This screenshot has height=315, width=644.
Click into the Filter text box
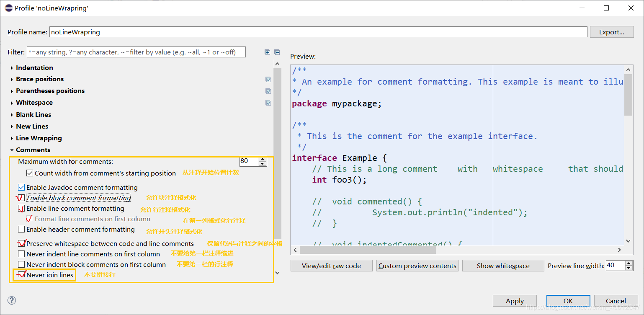pos(136,52)
